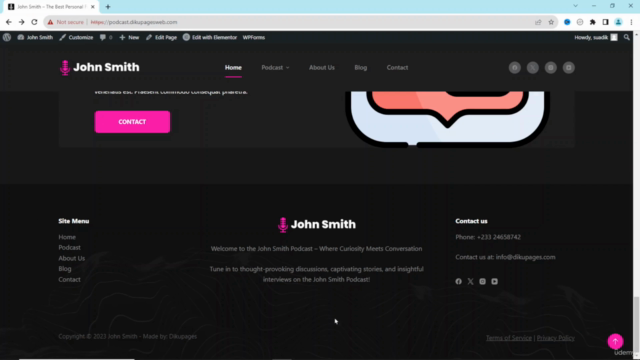
Task: Click the Not secure warning indicator
Action: 65,22
